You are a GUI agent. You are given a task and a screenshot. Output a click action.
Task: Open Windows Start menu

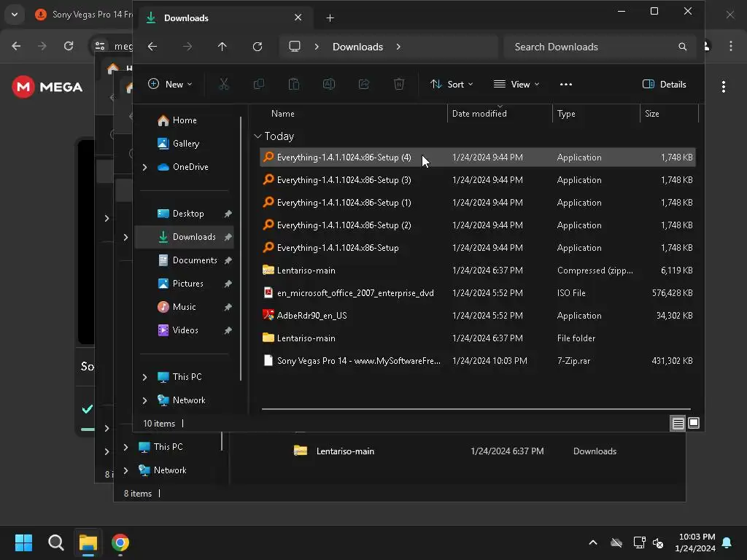(x=23, y=542)
